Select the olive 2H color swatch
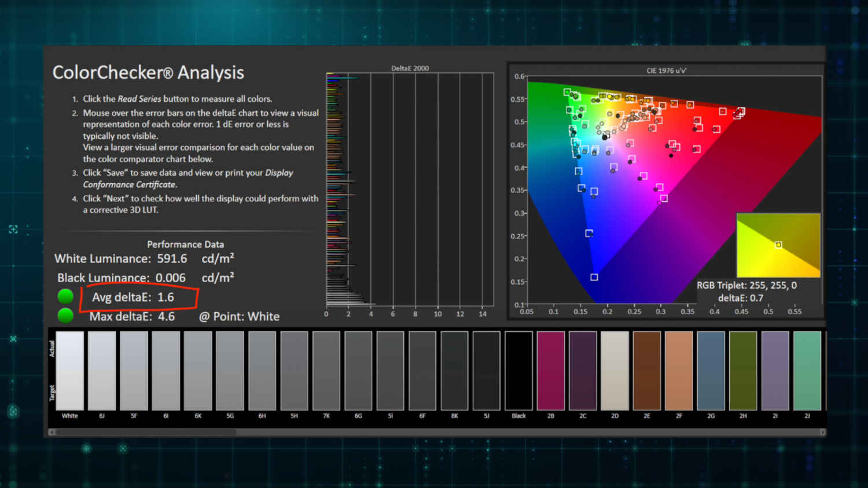The width and height of the screenshot is (868, 488). [x=743, y=371]
